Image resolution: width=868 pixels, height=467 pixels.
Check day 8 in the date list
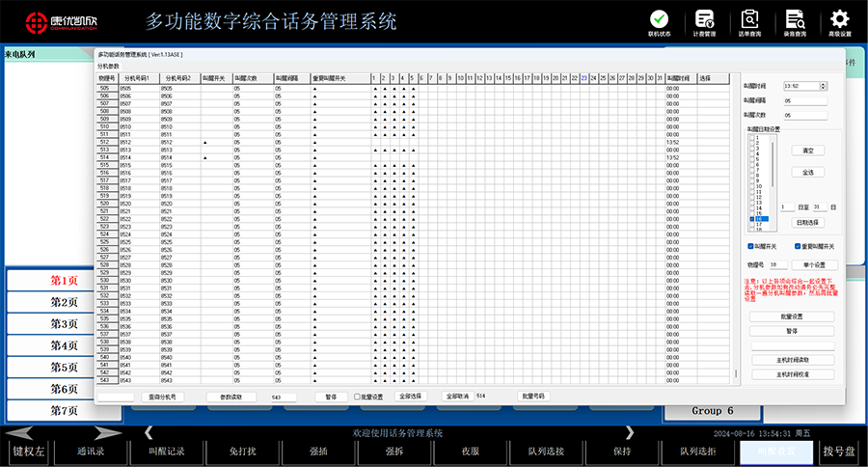751,175
